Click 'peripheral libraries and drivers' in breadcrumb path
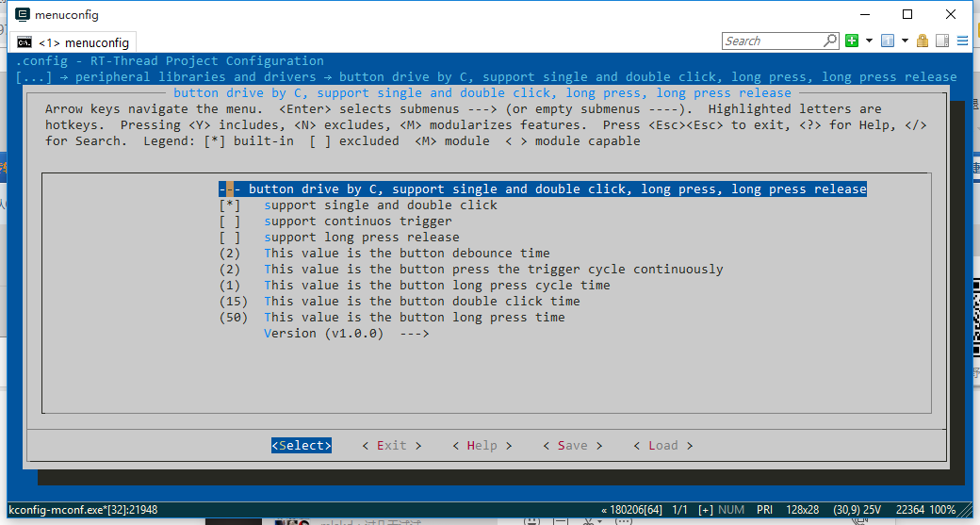This screenshot has height=525, width=980. (x=196, y=77)
